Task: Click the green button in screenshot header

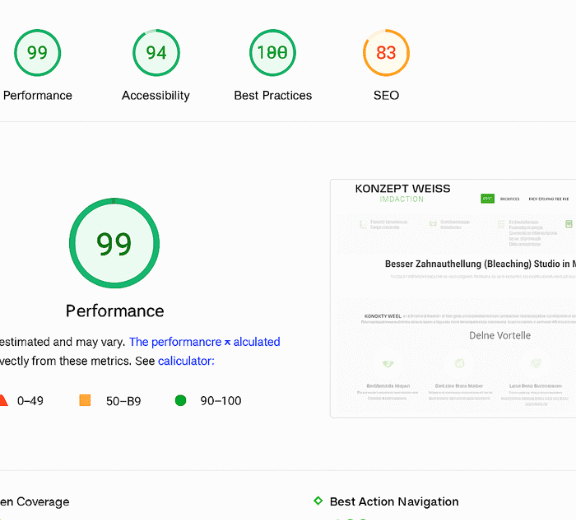Action: pos(487,199)
